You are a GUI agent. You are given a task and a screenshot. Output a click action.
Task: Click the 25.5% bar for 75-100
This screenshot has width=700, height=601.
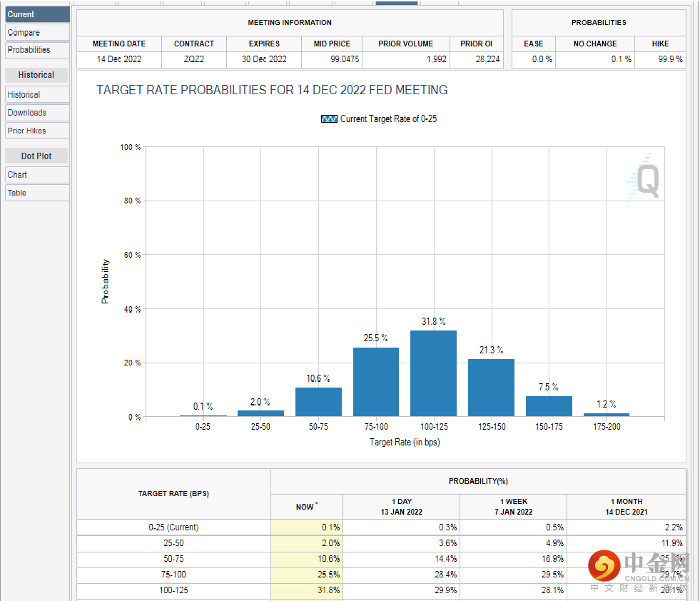click(375, 382)
